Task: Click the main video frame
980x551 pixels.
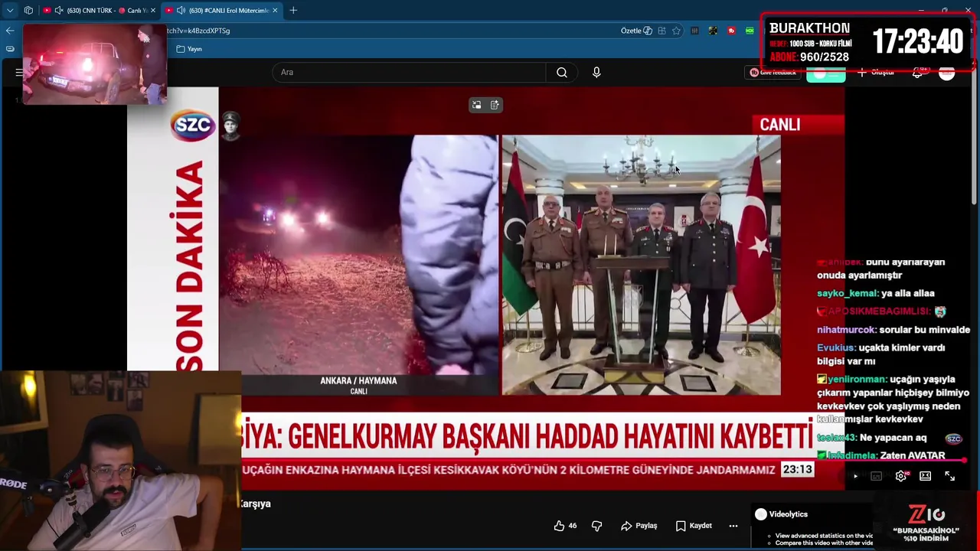Action: (485, 287)
